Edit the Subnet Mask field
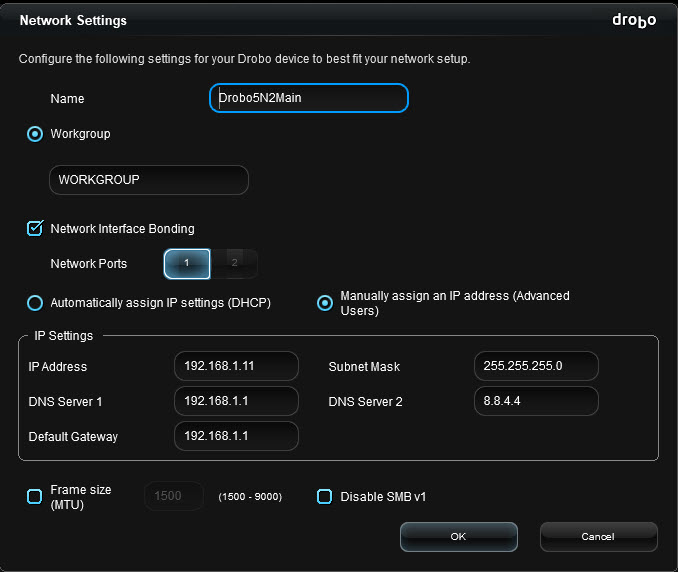Image resolution: width=678 pixels, height=572 pixels. pyautogui.click(x=536, y=366)
